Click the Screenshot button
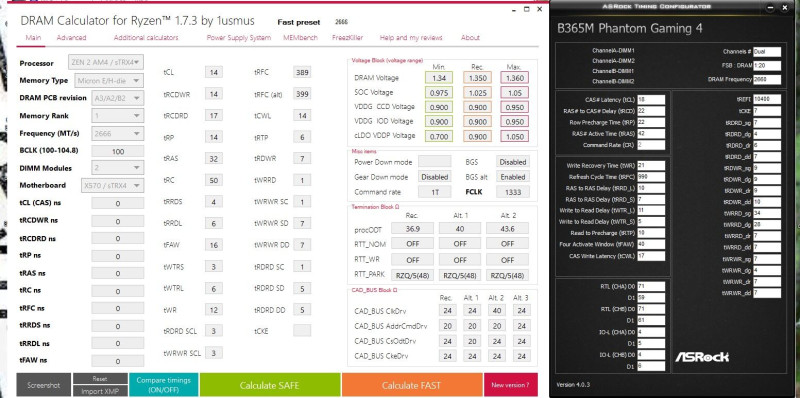Viewport: 800px width, 398px height. tap(43, 385)
